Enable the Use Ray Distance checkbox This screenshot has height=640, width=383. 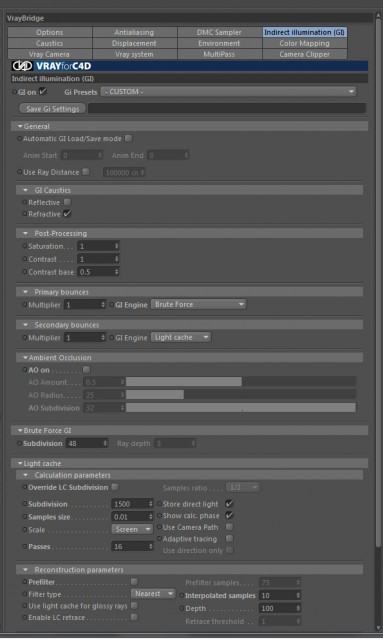(x=86, y=172)
